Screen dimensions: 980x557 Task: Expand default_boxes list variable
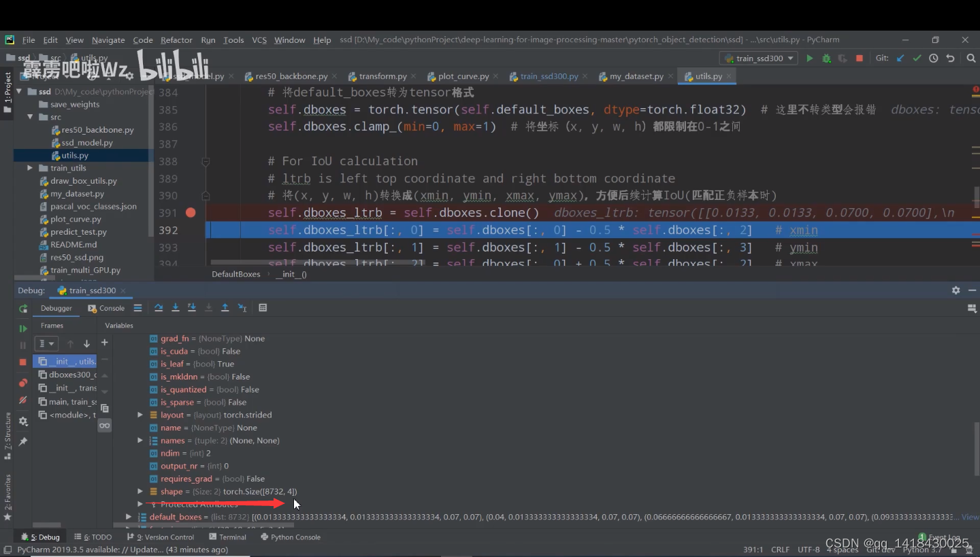click(x=129, y=517)
